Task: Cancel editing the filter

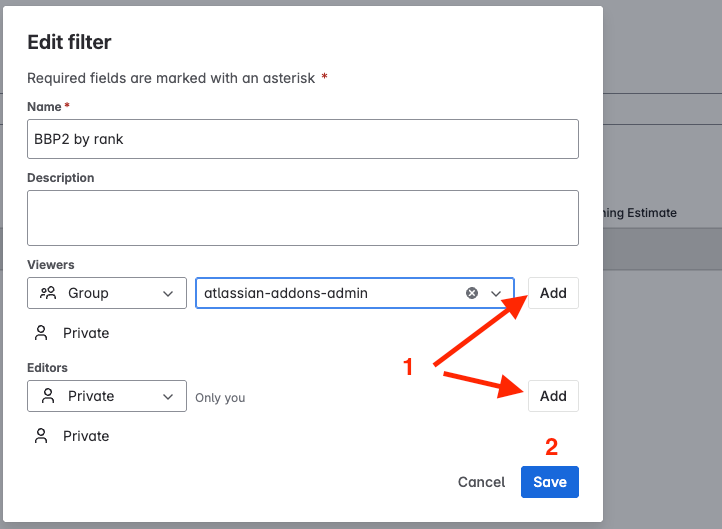Action: click(x=481, y=482)
